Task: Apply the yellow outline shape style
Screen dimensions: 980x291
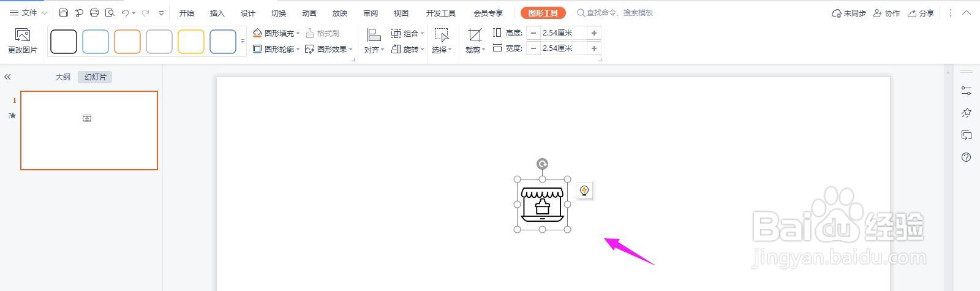Action: click(191, 42)
